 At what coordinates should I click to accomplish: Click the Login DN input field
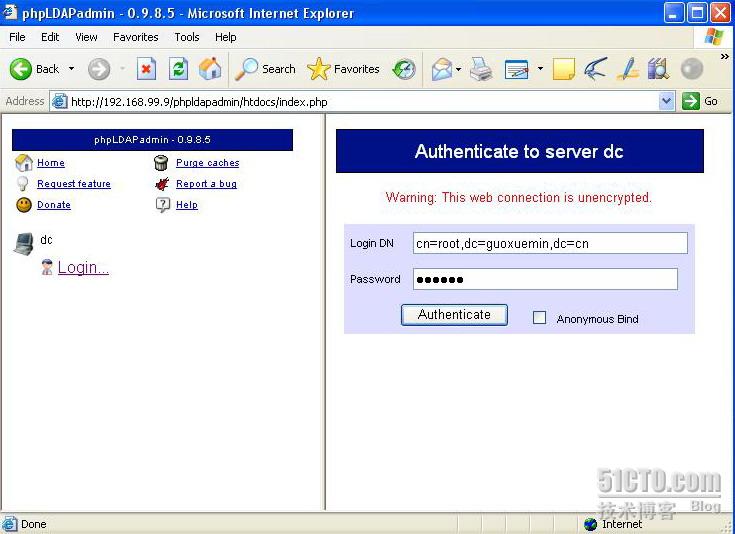(550, 243)
